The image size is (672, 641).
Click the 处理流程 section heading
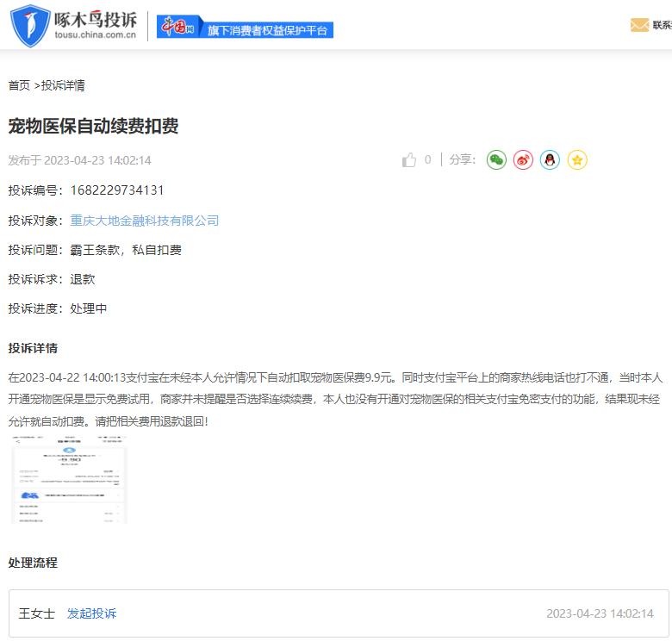pyautogui.click(x=33, y=562)
